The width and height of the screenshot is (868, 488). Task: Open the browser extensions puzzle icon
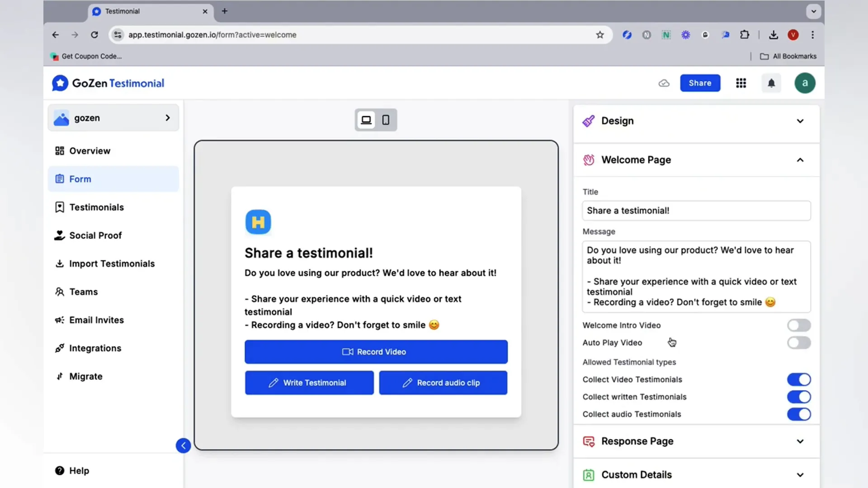[x=745, y=35]
